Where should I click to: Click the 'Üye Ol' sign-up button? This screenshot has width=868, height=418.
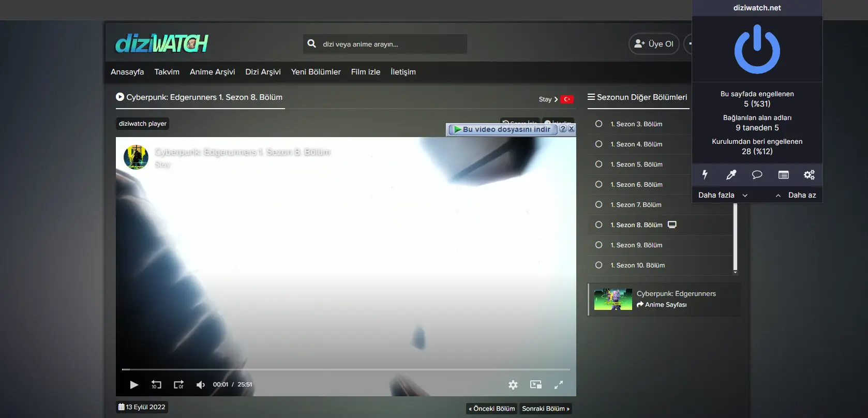(654, 44)
